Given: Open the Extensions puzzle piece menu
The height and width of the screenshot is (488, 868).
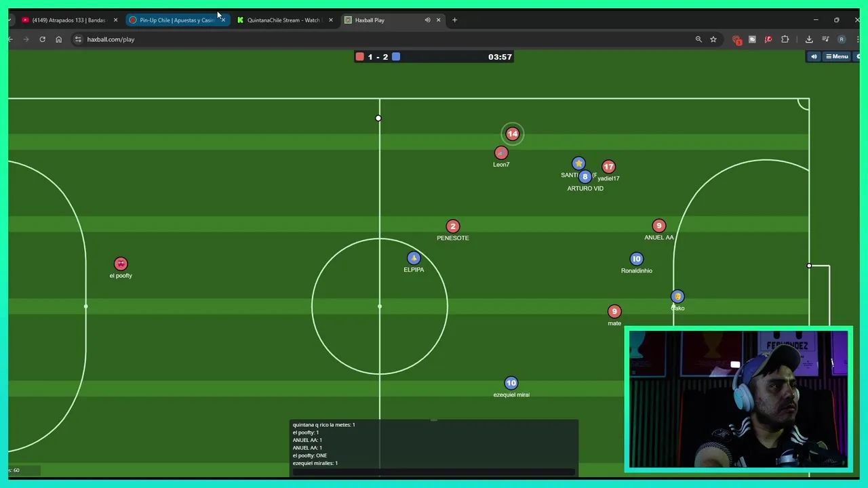Looking at the screenshot, I should tap(785, 39).
